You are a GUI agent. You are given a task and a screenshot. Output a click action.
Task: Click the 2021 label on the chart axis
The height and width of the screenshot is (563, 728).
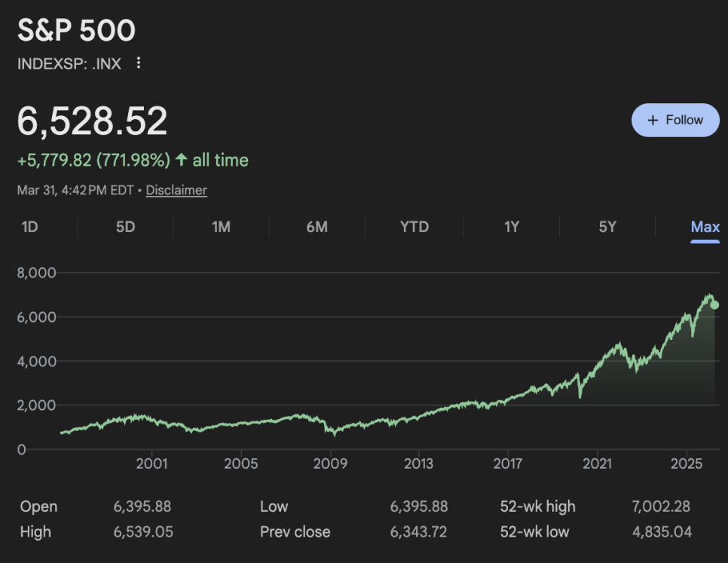pos(597,464)
